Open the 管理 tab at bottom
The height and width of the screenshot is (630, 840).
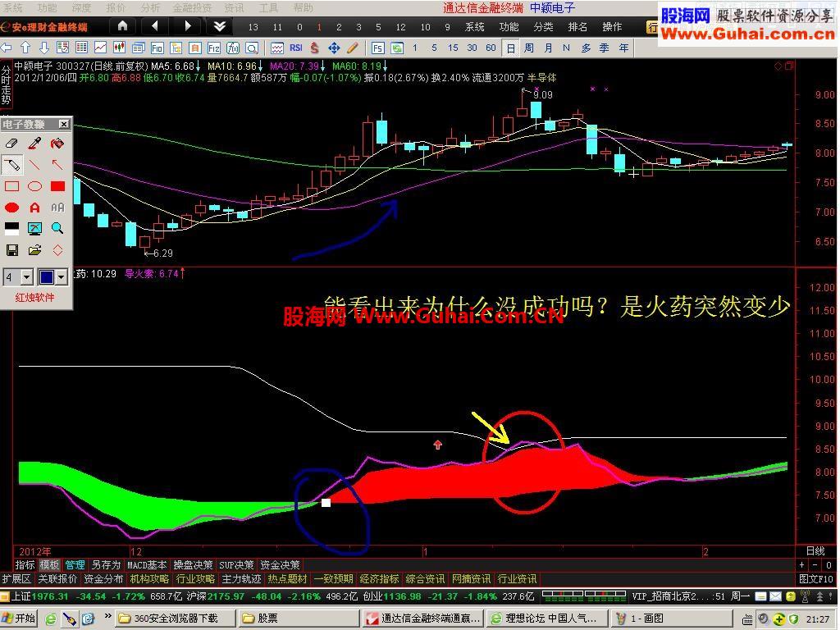75,565
